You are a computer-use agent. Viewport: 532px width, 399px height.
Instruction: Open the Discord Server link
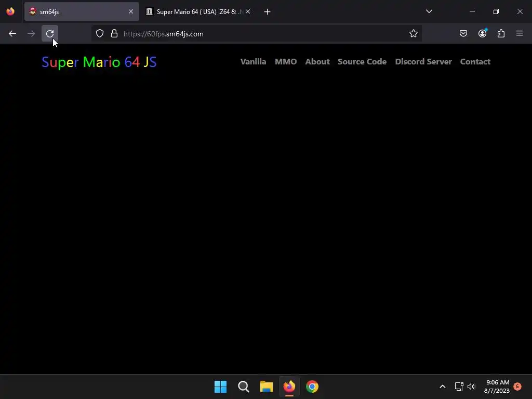tap(423, 62)
